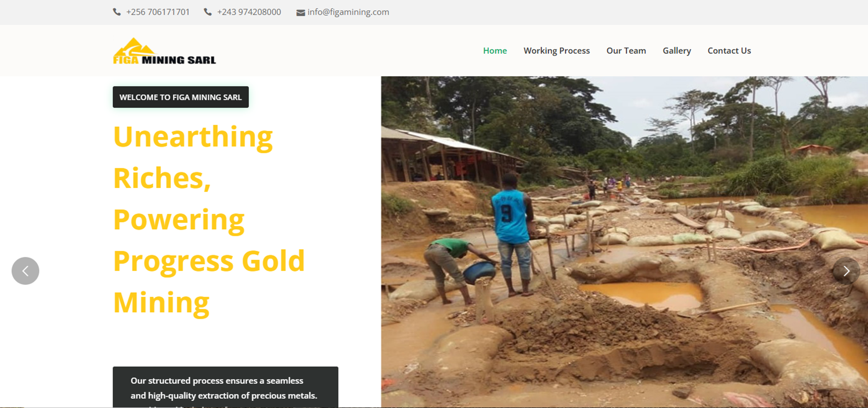This screenshot has width=868, height=408.
Task: Click Welcome to Figa Mining Sarl badge
Action: pyautogui.click(x=181, y=97)
